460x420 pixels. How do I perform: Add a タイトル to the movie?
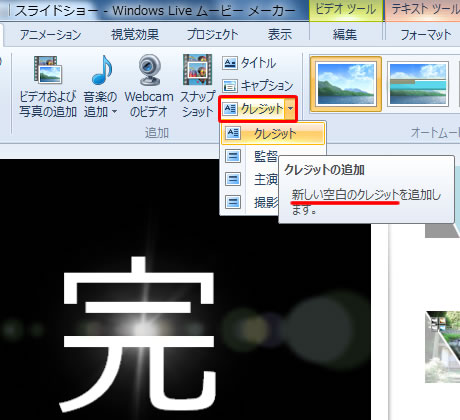point(249,63)
